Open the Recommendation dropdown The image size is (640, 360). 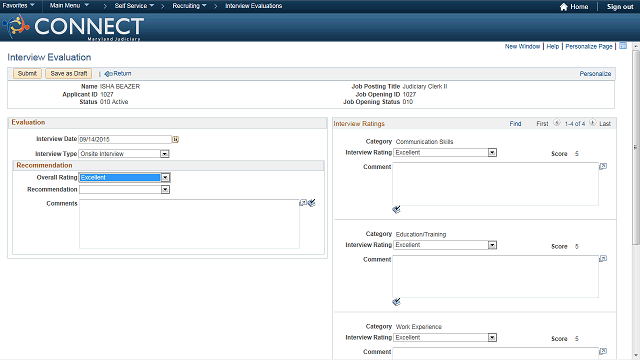tap(165, 189)
